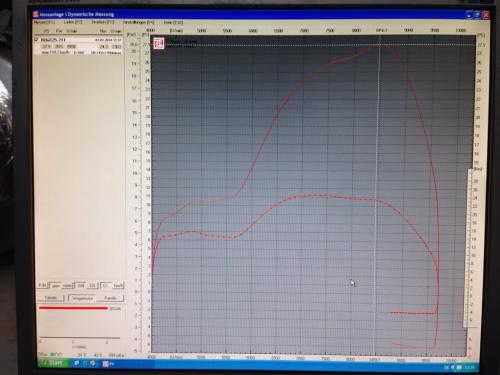500x375 pixels.
Task: Click the 0-1-2 scale line below the color bar
Action: pyautogui.click(x=79, y=338)
